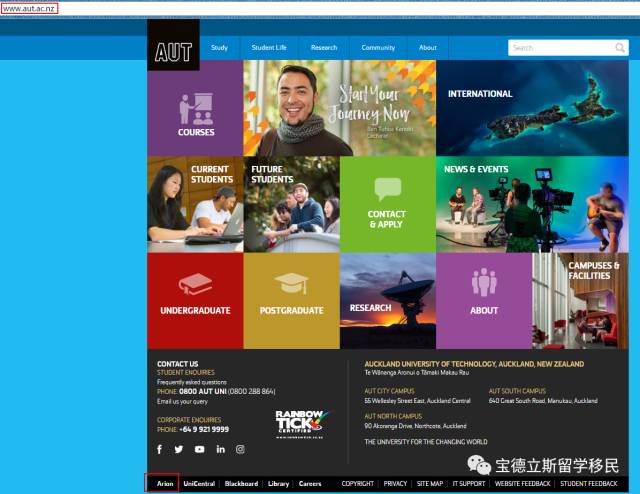Open the Student Feedback footer link
Screen dimensions: 640x494
[x=589, y=483]
